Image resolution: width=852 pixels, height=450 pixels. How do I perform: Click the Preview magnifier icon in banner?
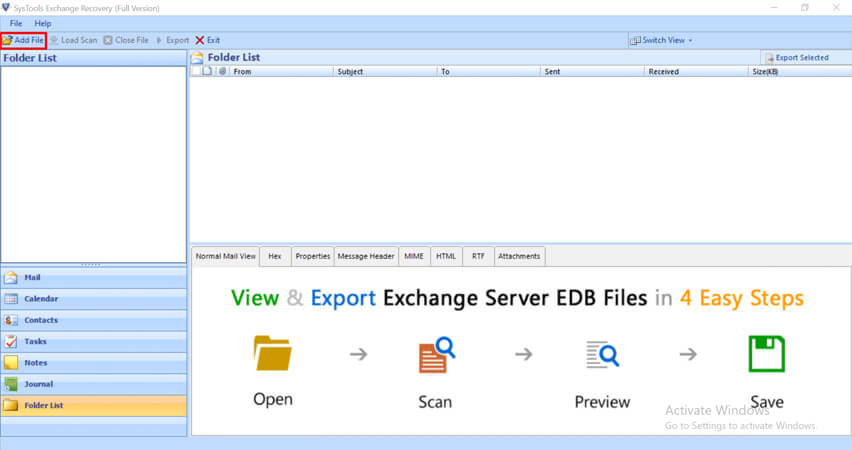click(602, 354)
